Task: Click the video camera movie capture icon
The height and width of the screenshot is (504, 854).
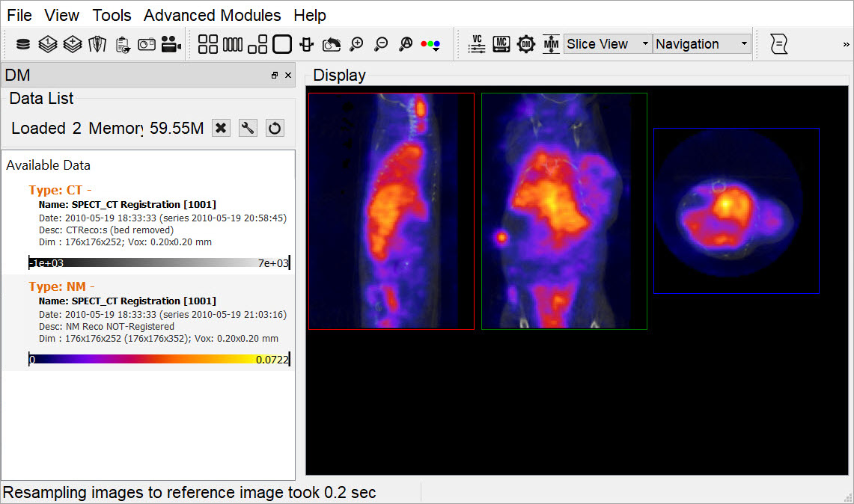Action: pos(171,44)
